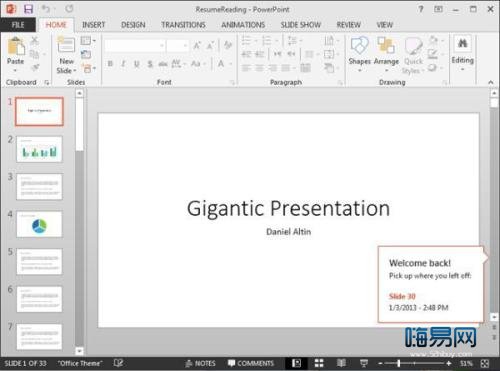
Task: Open the Shapes gallery
Action: click(x=359, y=53)
